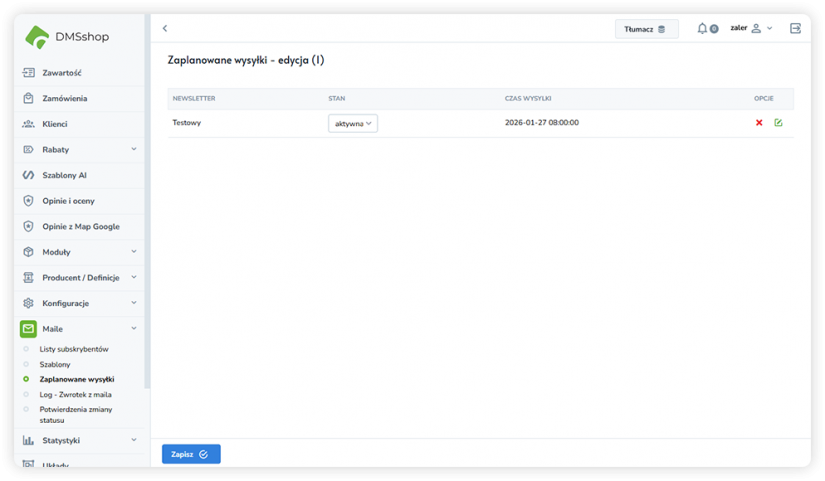The image size is (825, 481).
Task: Click the Szablony AI sidebar icon
Action: point(29,175)
